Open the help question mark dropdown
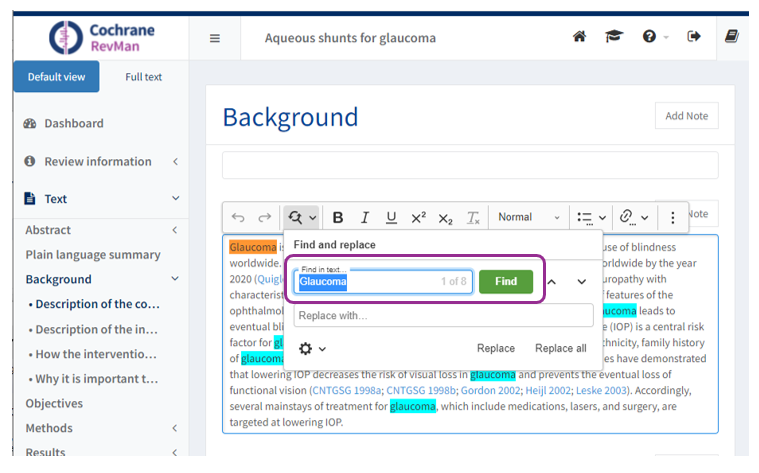 pos(654,37)
